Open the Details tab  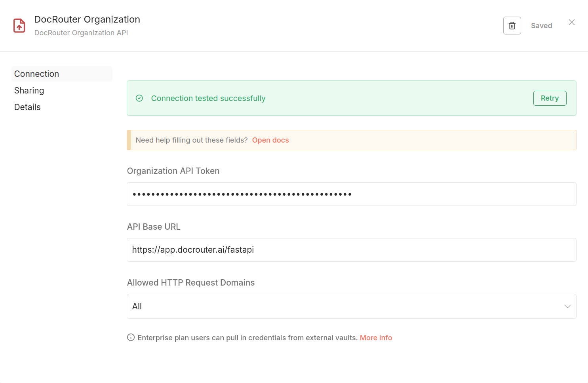(x=27, y=107)
